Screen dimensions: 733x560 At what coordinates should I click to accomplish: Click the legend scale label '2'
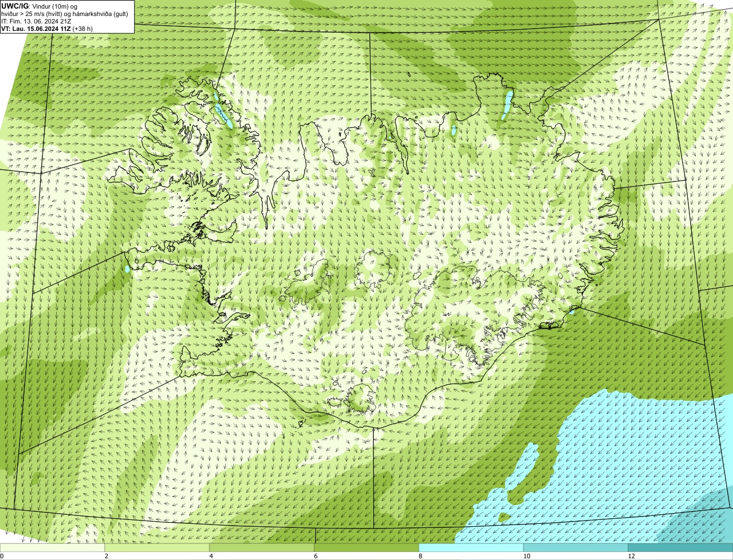pyautogui.click(x=106, y=556)
